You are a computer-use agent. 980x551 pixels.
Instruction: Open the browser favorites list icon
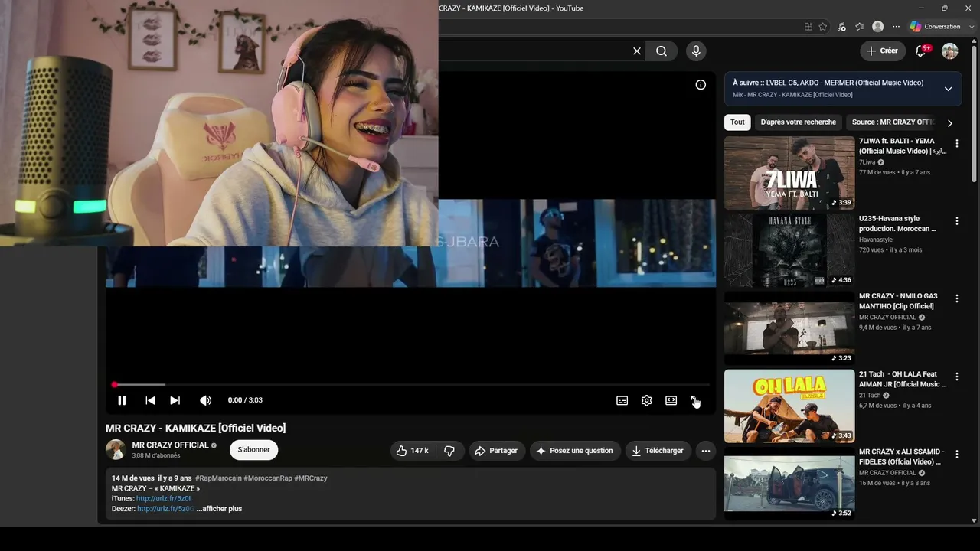pos(859,27)
